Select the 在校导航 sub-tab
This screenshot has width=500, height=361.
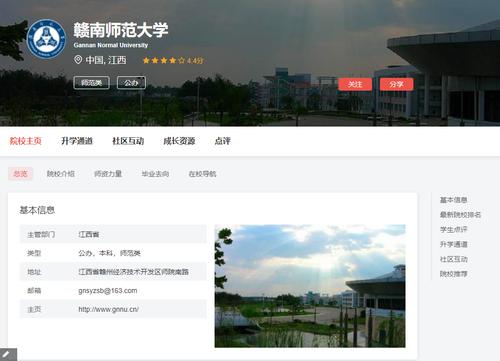point(202,174)
